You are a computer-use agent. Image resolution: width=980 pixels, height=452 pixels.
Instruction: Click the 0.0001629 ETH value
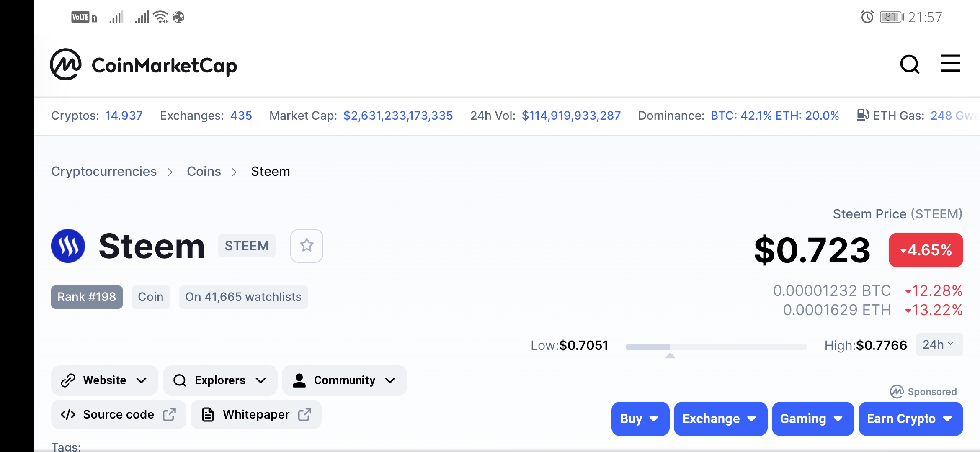(x=837, y=310)
